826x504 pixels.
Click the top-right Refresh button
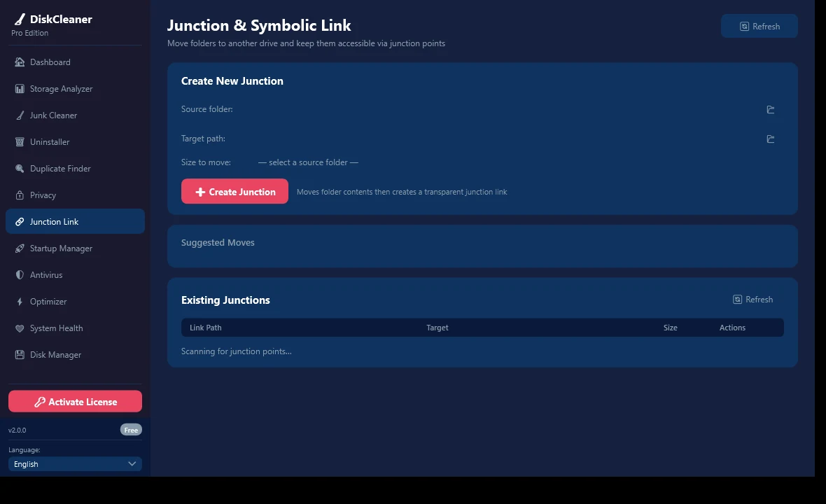tap(759, 26)
